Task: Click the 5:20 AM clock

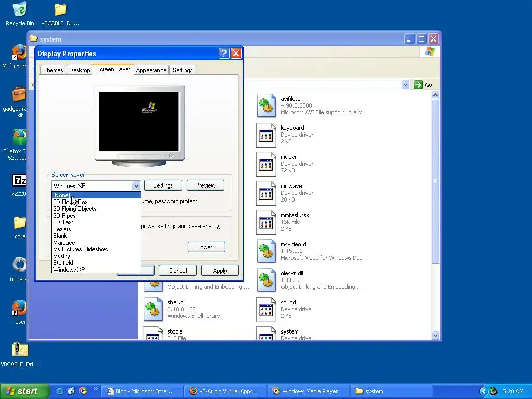Action: (513, 391)
